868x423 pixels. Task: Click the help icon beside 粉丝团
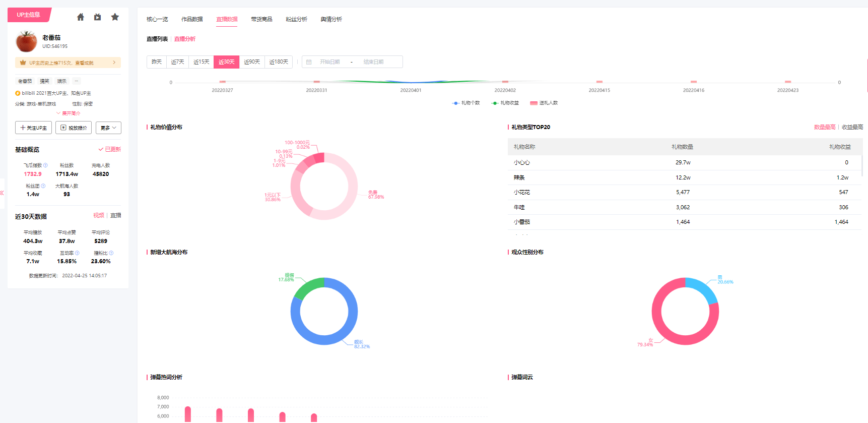[x=43, y=186]
